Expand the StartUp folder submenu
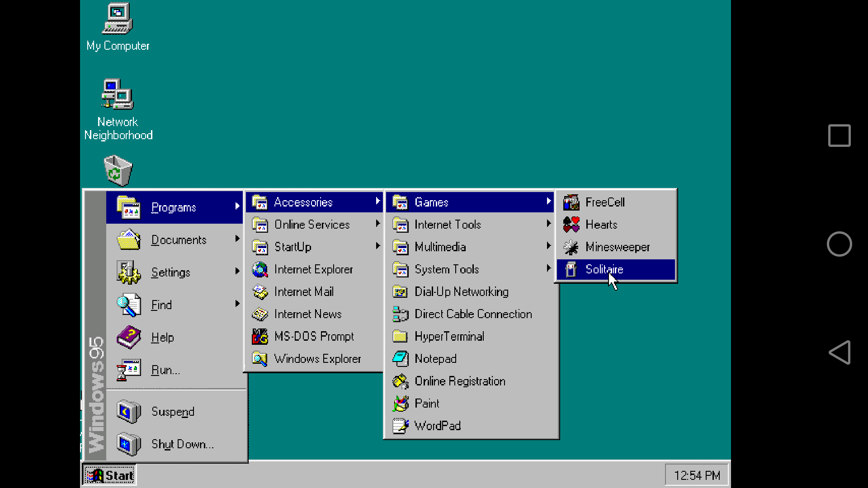Viewport: 868px width, 488px height. click(292, 247)
